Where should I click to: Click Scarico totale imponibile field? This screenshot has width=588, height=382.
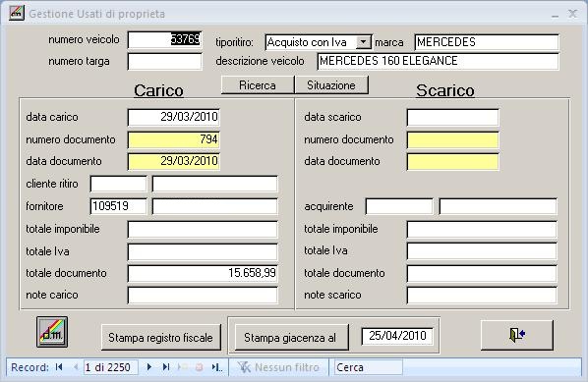482,229
